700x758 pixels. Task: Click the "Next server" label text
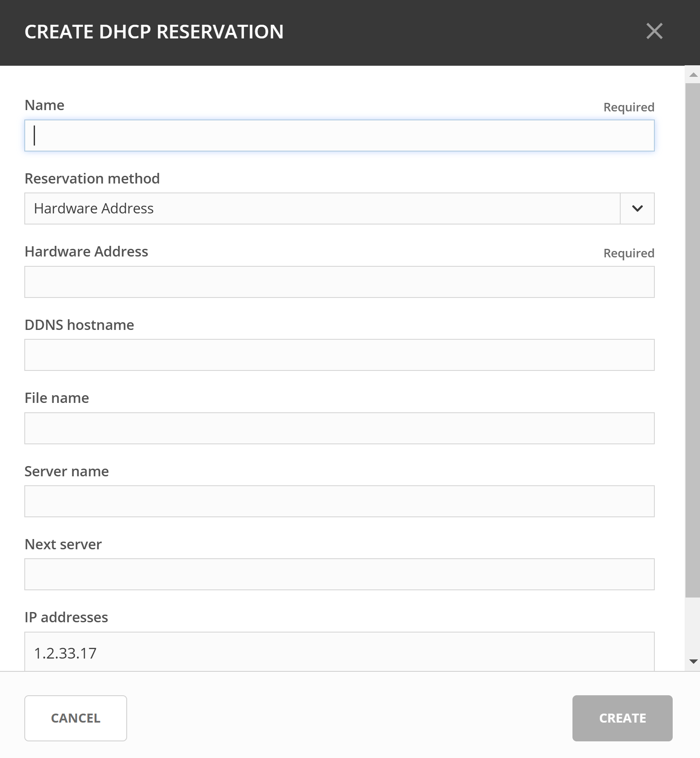[x=63, y=544]
